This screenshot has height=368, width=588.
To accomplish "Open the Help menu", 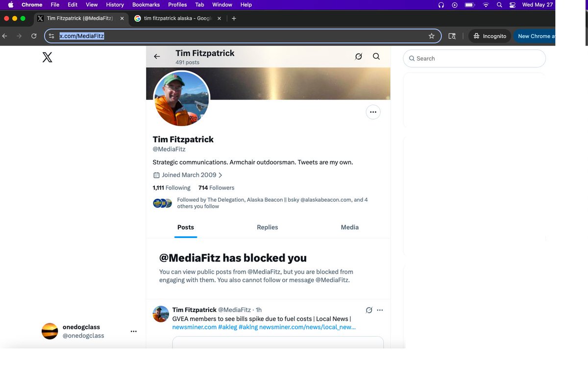I will [x=246, y=4].
